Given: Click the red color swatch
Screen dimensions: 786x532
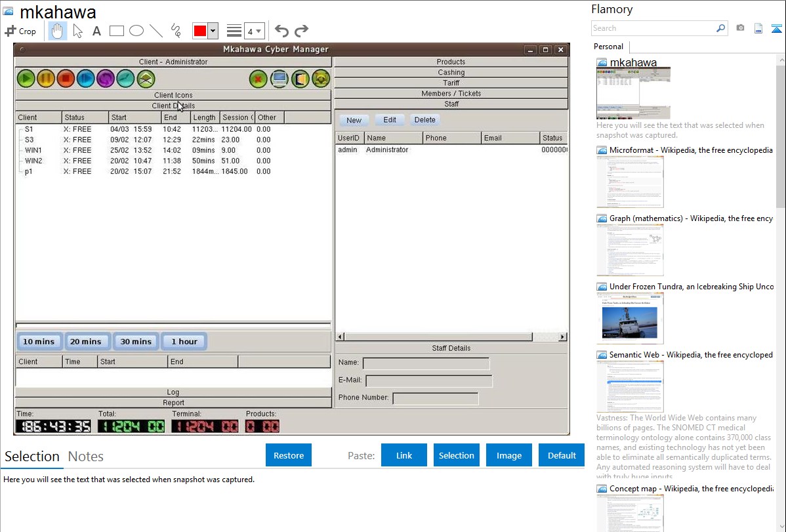Looking at the screenshot, I should (x=200, y=31).
